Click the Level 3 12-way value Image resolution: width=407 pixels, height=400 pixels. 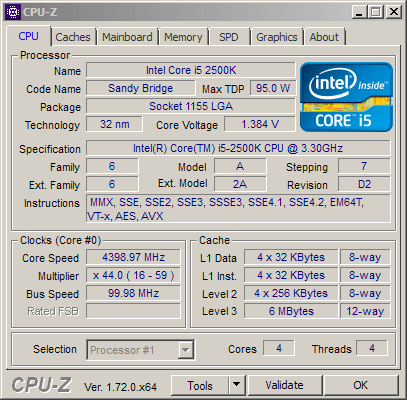[x=365, y=311]
